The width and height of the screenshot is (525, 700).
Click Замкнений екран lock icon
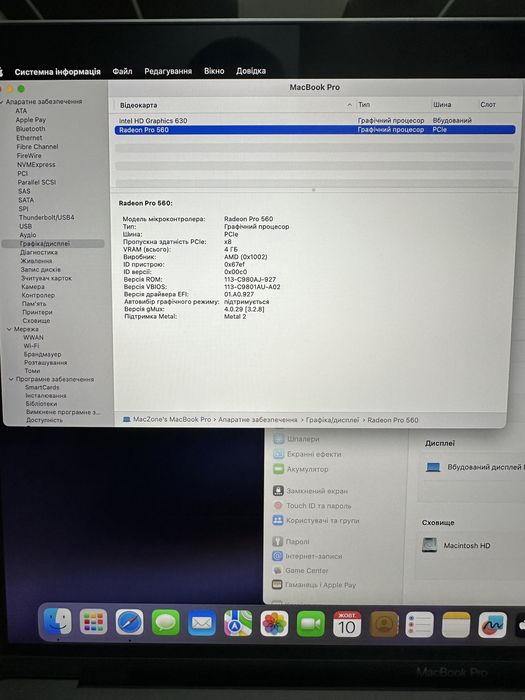(278, 491)
